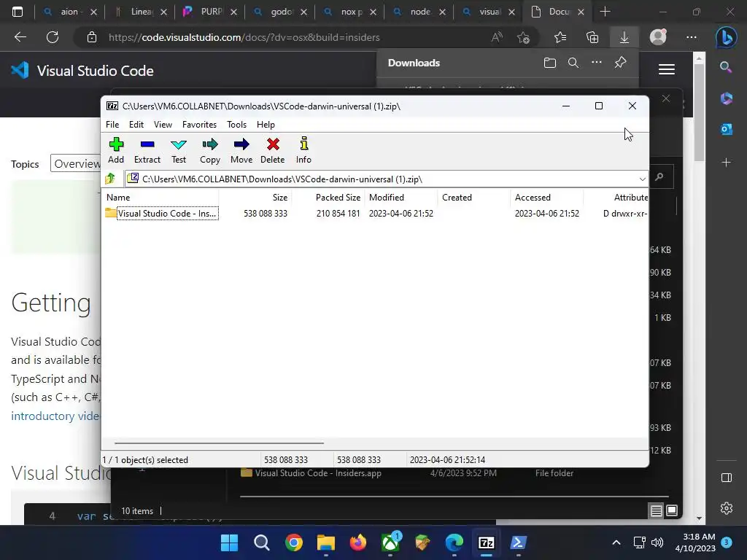Click the red Delete icon in 7-Zip
This screenshot has height=560, width=747.
pyautogui.click(x=273, y=150)
